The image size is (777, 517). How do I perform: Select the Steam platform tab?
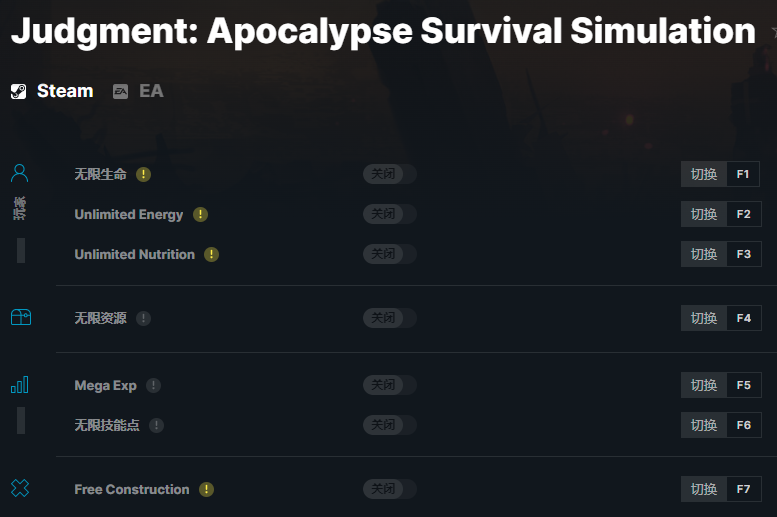tap(52, 91)
